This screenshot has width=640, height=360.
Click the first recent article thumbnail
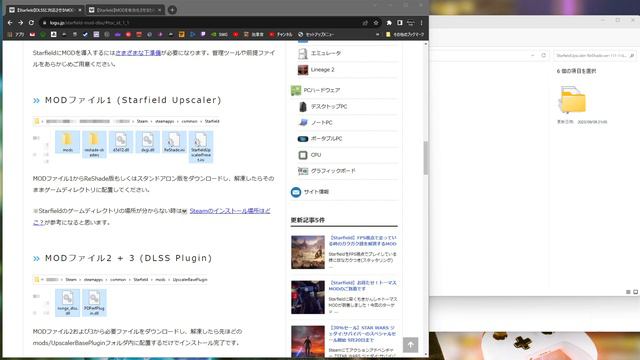pos(308,252)
